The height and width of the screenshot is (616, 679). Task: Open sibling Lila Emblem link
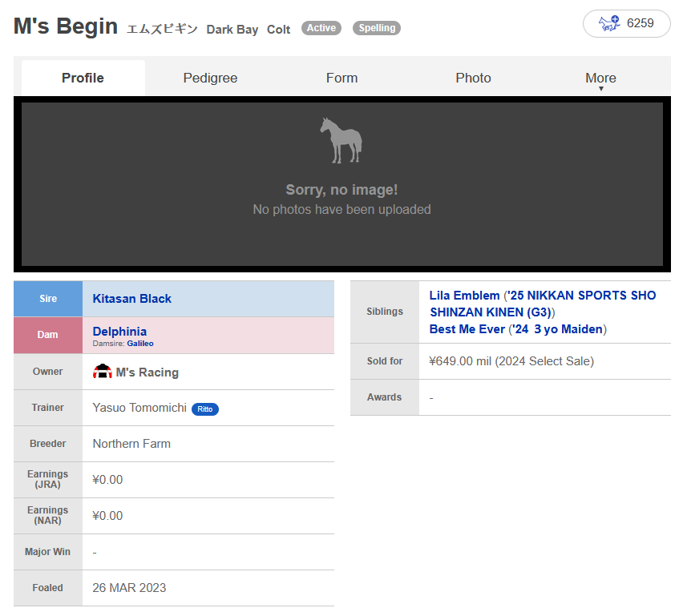point(464,296)
